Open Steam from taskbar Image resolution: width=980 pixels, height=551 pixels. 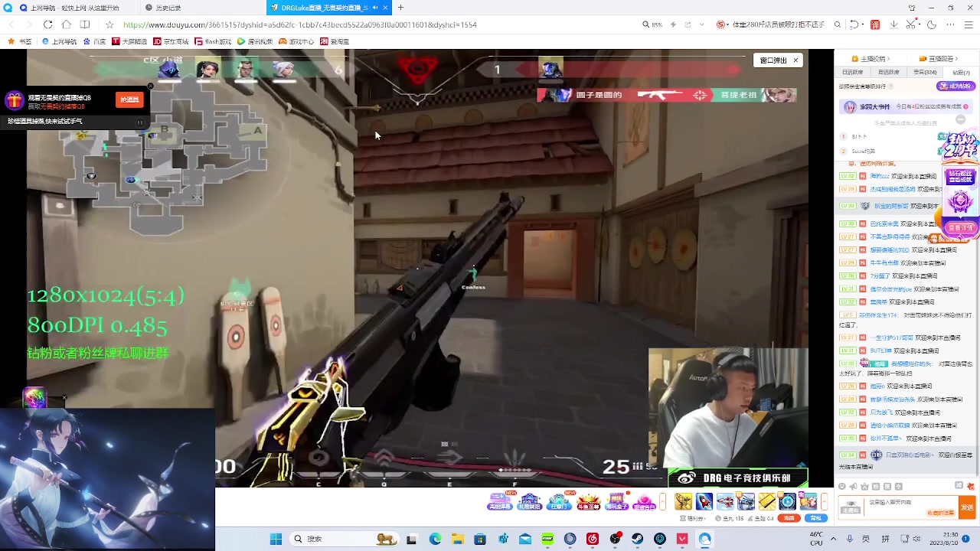coord(637,539)
